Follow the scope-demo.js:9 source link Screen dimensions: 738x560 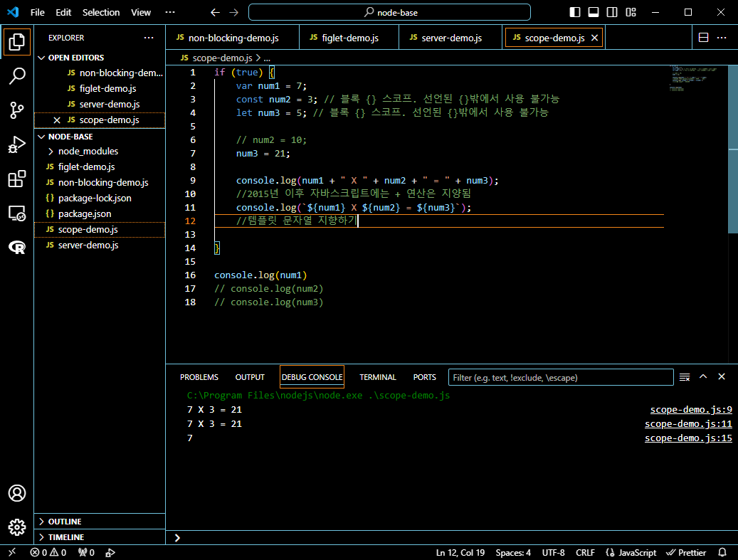[x=691, y=410]
